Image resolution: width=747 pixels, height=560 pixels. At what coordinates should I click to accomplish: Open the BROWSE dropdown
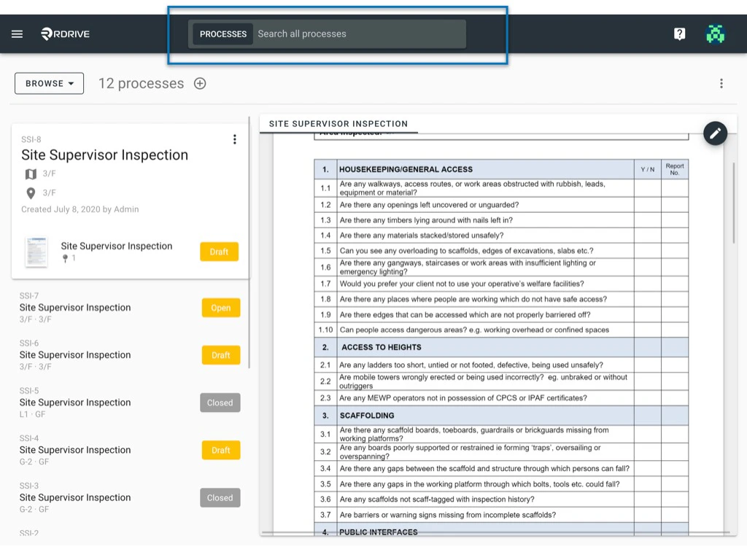[48, 83]
